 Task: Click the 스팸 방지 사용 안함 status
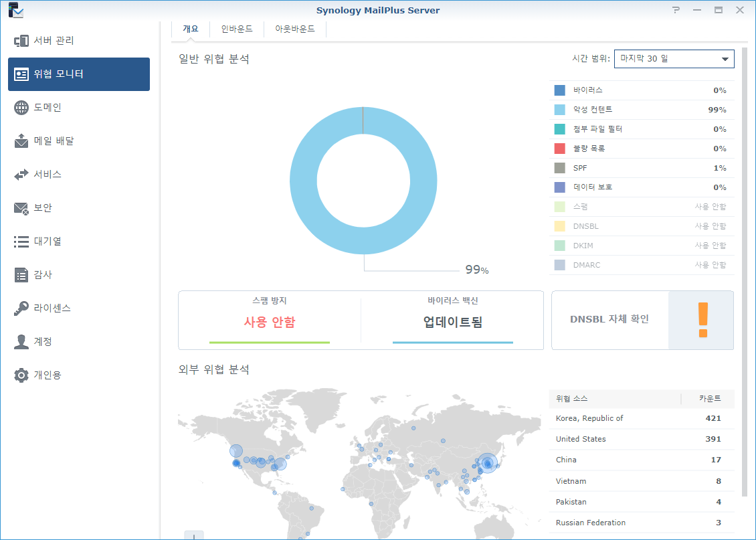pyautogui.click(x=270, y=322)
